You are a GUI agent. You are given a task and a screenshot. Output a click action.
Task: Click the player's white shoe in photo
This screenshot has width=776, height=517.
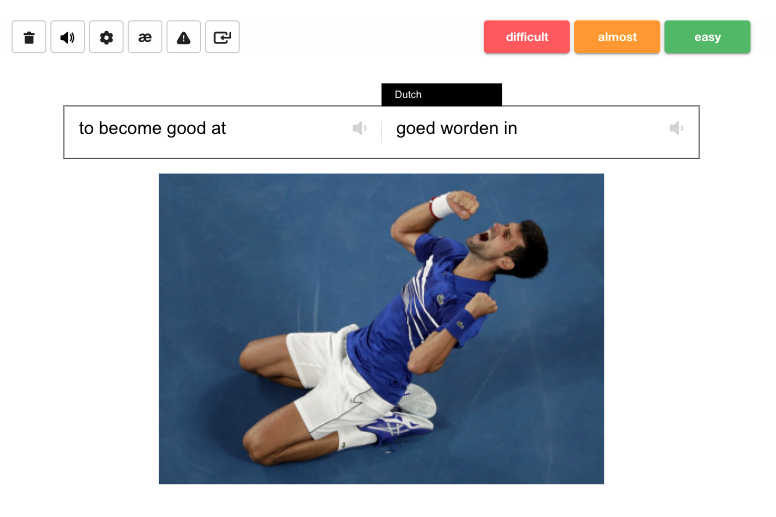tap(418, 401)
